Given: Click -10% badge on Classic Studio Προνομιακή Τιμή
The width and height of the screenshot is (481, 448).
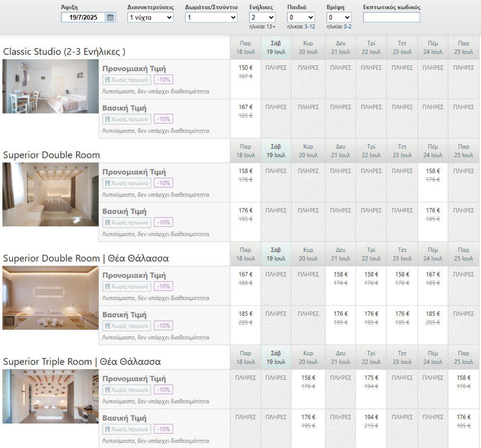Looking at the screenshot, I should 164,80.
